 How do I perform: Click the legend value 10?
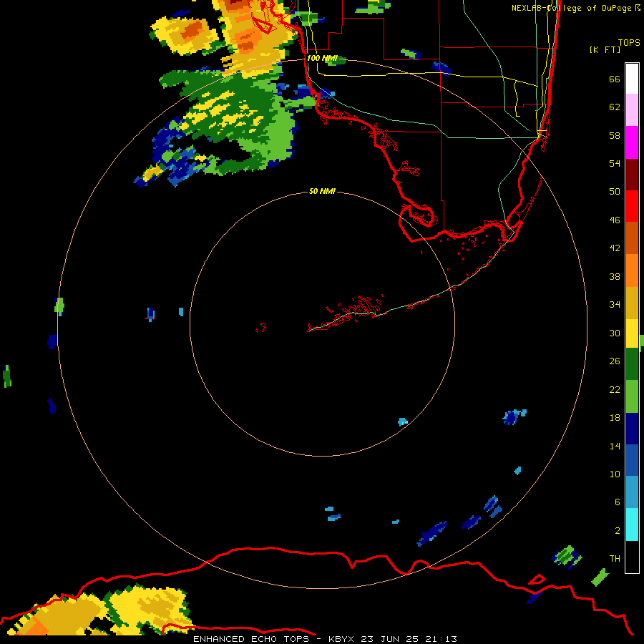[615, 474]
